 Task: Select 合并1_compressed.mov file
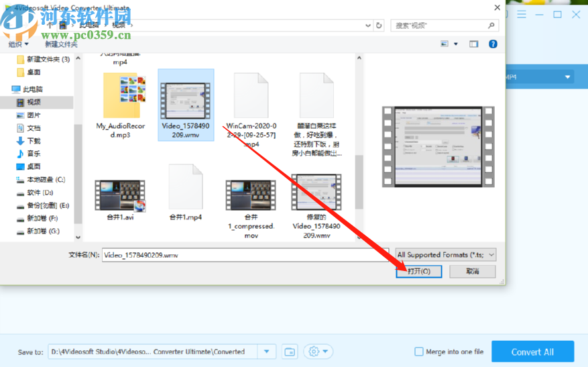point(251,209)
